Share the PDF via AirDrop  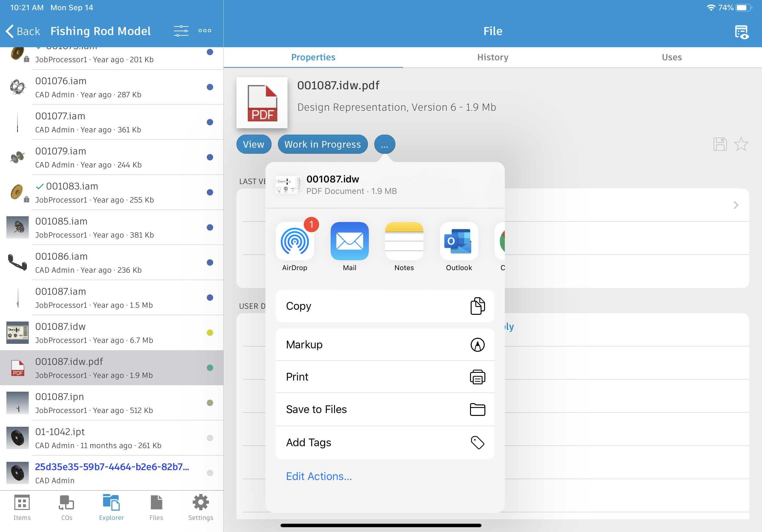tap(295, 242)
